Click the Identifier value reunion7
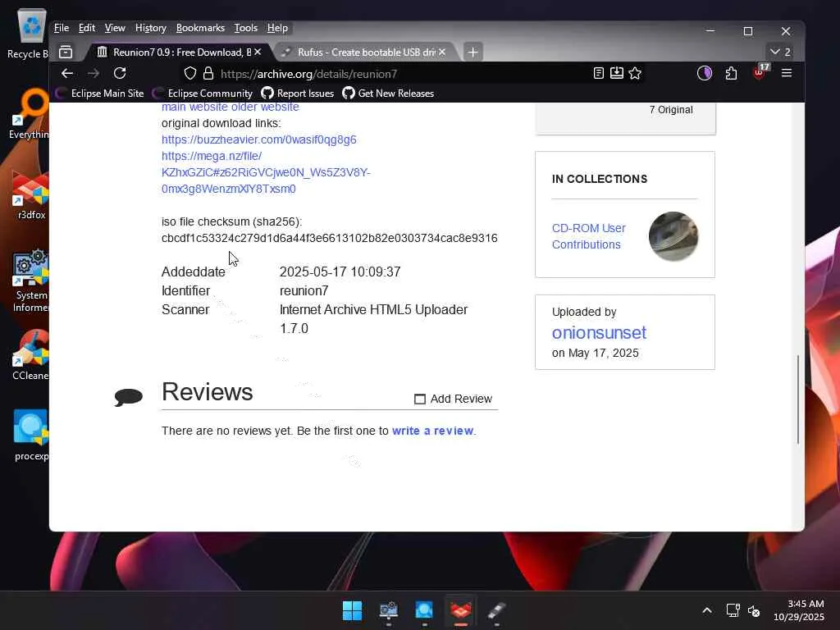Viewport: 840px width, 630px height. click(304, 290)
